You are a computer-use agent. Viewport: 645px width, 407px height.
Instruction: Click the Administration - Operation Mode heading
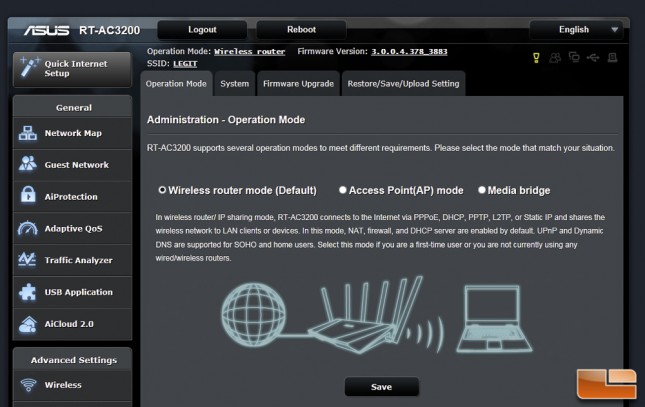[226, 120]
